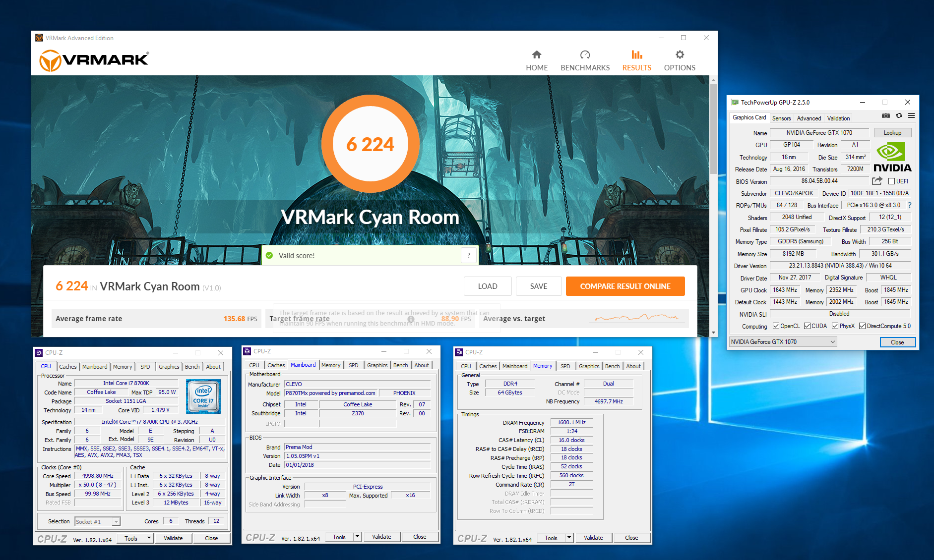Screen dimensions: 934x560
Task: Take GPU-Z screenshot with camera icon
Action: [886, 115]
